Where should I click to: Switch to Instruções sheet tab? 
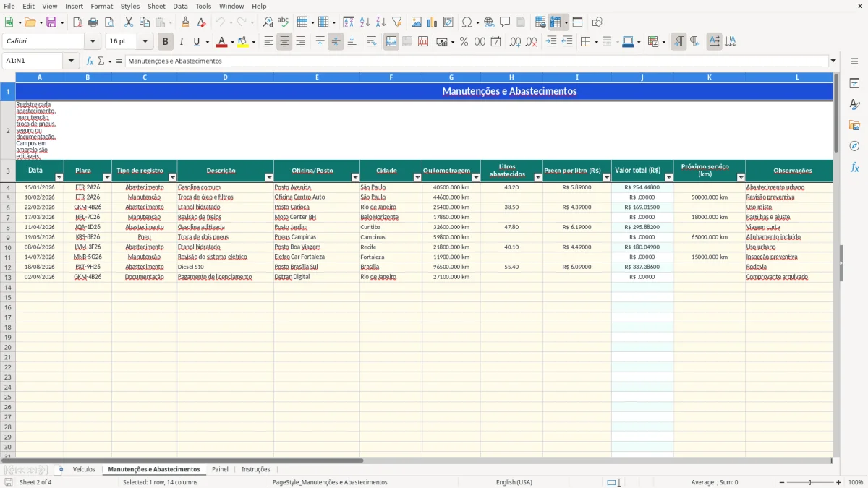[255, 469]
